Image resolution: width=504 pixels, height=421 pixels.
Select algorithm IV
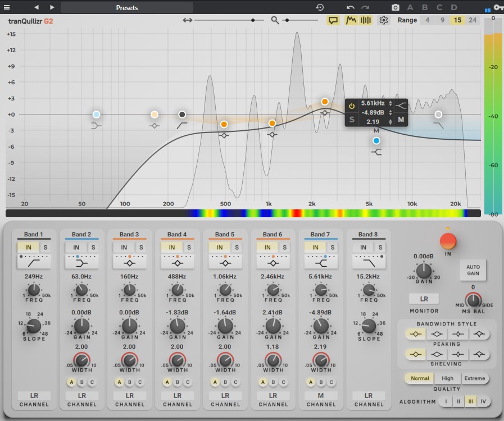point(483,401)
